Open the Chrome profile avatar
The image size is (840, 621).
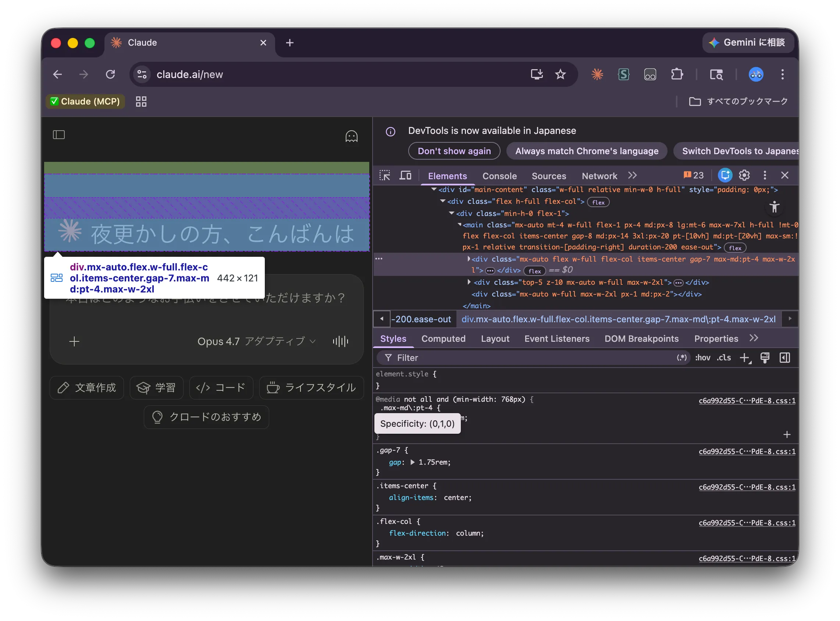pyautogui.click(x=756, y=74)
